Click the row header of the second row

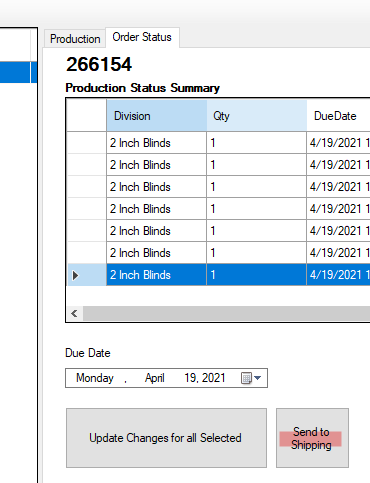pyautogui.click(x=87, y=165)
